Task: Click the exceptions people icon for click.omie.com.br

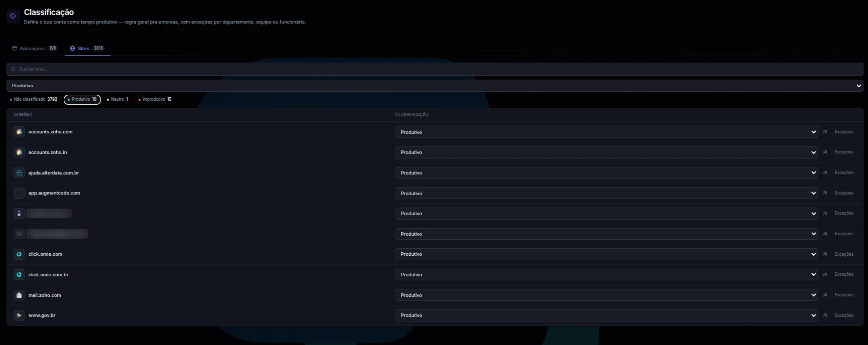Action: tap(825, 275)
